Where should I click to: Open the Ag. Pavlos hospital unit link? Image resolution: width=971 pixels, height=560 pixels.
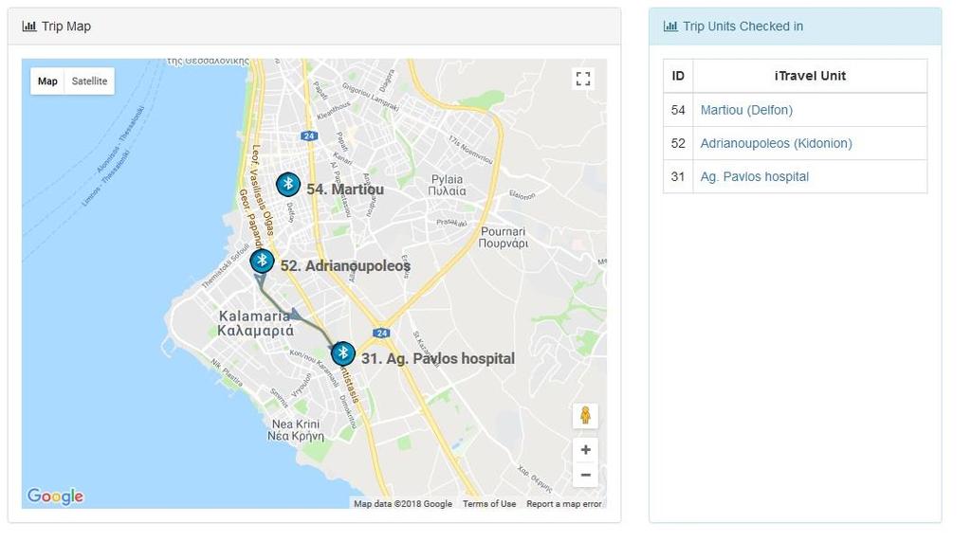coord(754,176)
